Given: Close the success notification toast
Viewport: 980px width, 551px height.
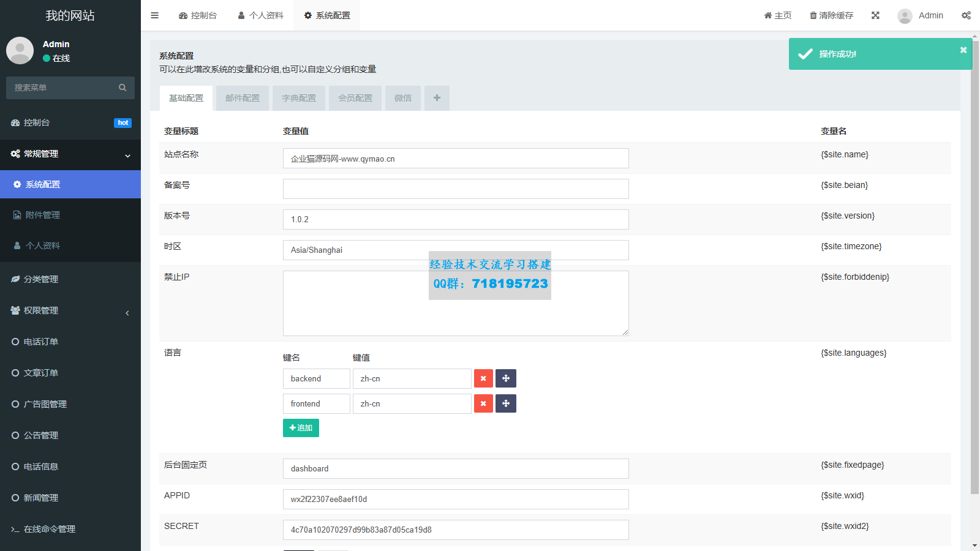Looking at the screenshot, I should tap(963, 50).
